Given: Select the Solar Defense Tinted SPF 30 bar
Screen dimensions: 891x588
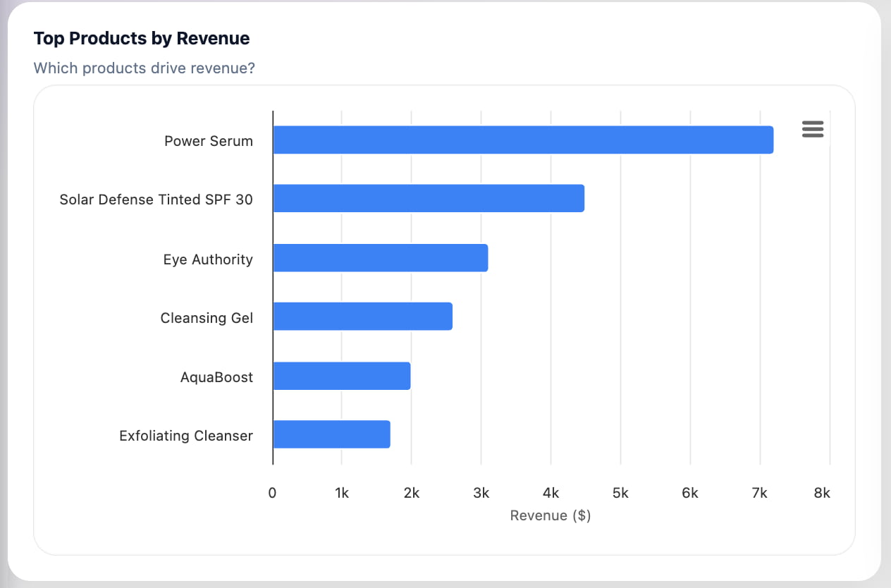Looking at the screenshot, I should point(429,198).
